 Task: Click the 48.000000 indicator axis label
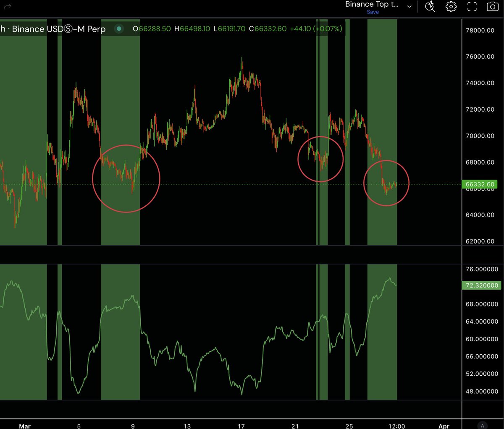482,392
